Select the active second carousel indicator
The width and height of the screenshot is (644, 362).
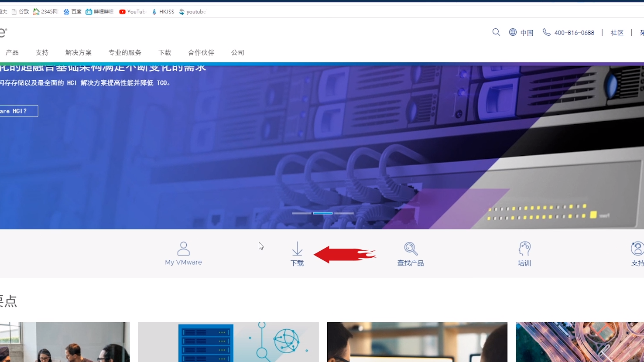323,213
